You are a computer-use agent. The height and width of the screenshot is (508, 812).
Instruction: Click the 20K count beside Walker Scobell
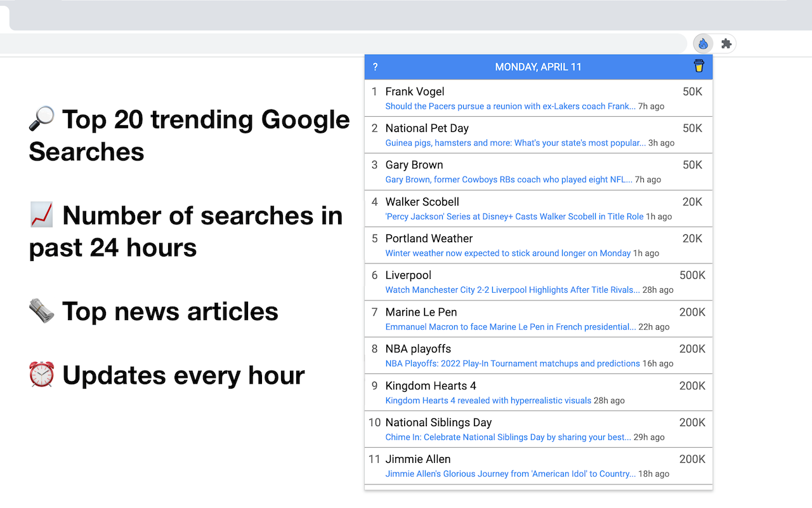tap(693, 202)
